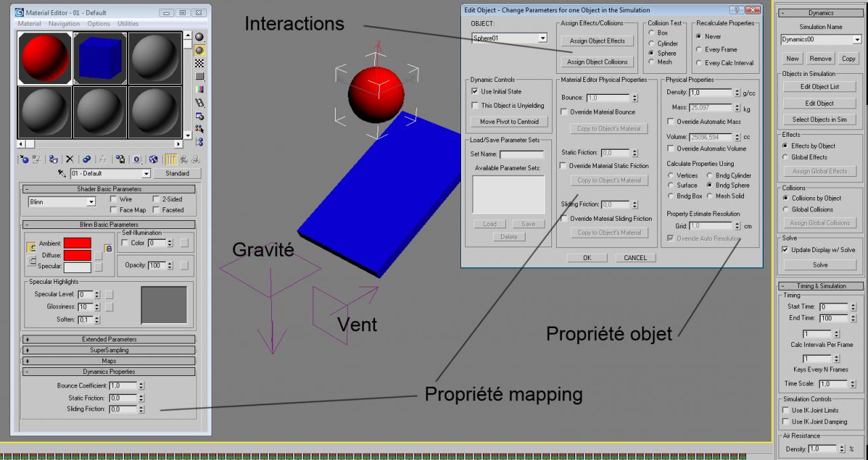Open the Blinn shader type dropdown
Viewport: 868px width, 460px height.
pyautogui.click(x=91, y=202)
